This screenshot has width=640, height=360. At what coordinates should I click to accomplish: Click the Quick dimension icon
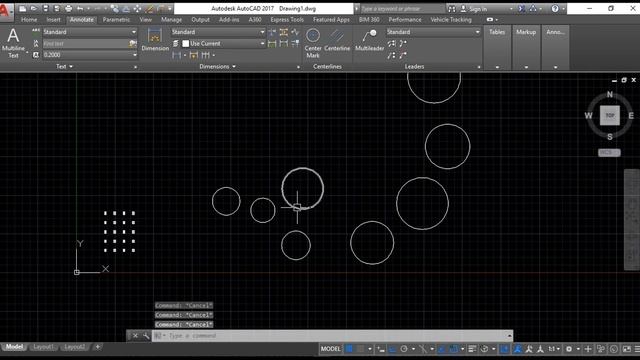click(194, 55)
